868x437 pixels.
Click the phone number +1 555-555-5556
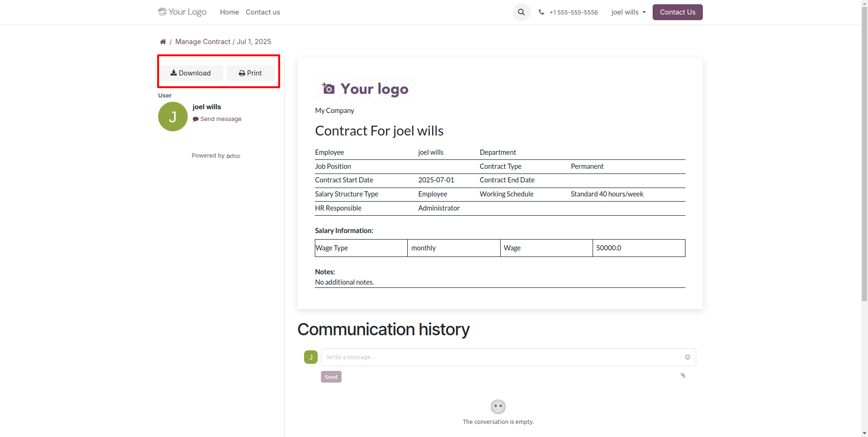pyautogui.click(x=573, y=13)
